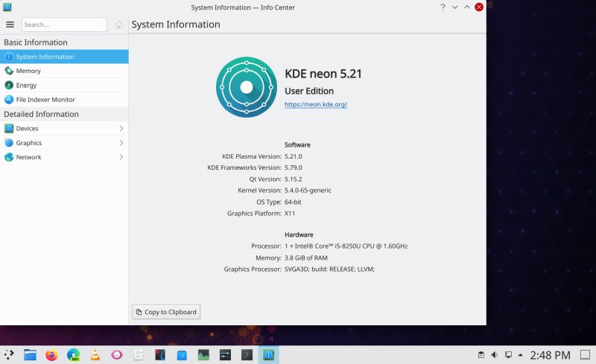Viewport: 596px width, 364px height.
Task: Click the active Info Center taskbar entry
Action: click(x=268, y=355)
